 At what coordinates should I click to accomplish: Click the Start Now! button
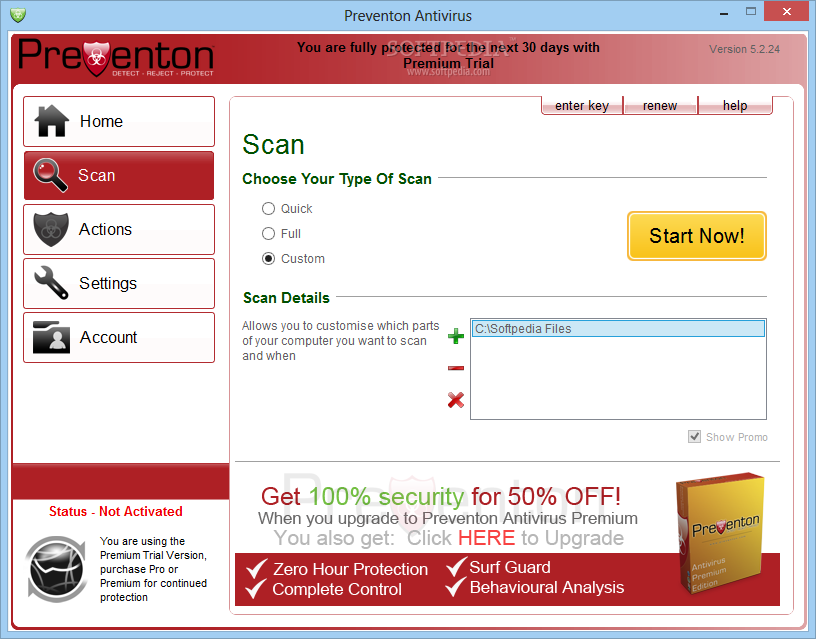point(696,236)
